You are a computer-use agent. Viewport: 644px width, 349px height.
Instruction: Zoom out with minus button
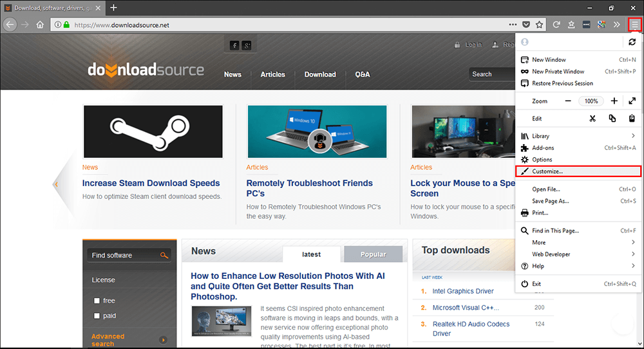click(x=567, y=101)
